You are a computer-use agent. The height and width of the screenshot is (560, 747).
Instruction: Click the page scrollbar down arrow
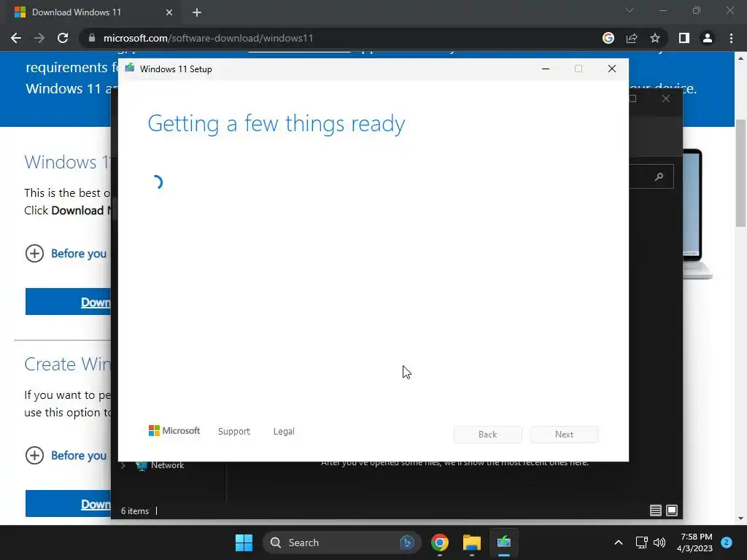click(740, 518)
